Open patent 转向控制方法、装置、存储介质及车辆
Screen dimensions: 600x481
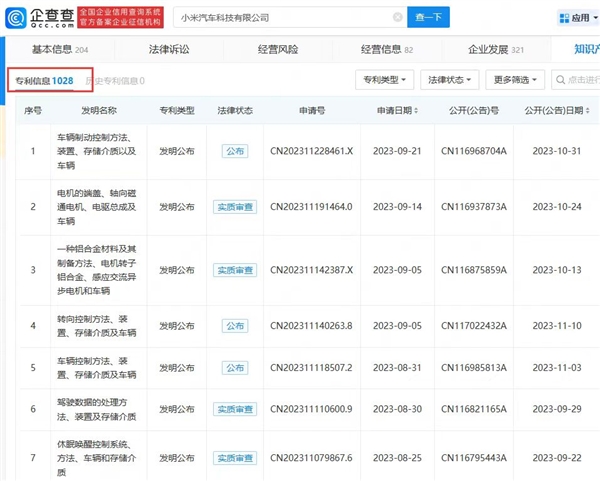coord(96,326)
